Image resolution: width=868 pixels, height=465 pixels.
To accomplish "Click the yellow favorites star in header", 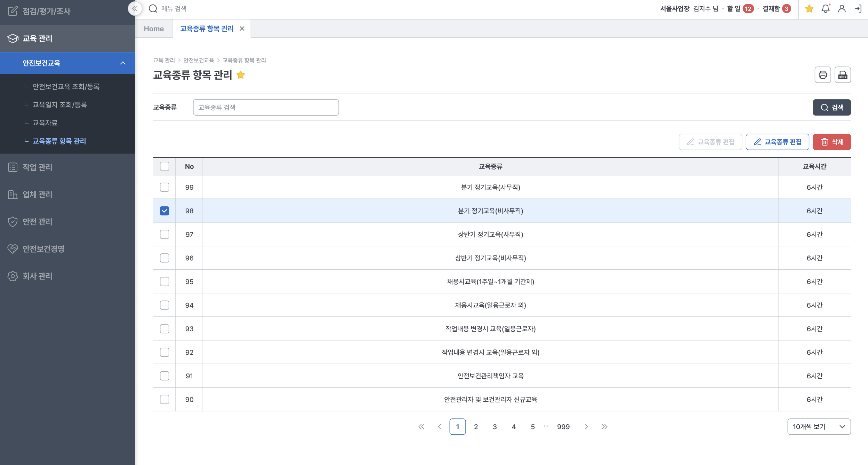I will [x=809, y=9].
